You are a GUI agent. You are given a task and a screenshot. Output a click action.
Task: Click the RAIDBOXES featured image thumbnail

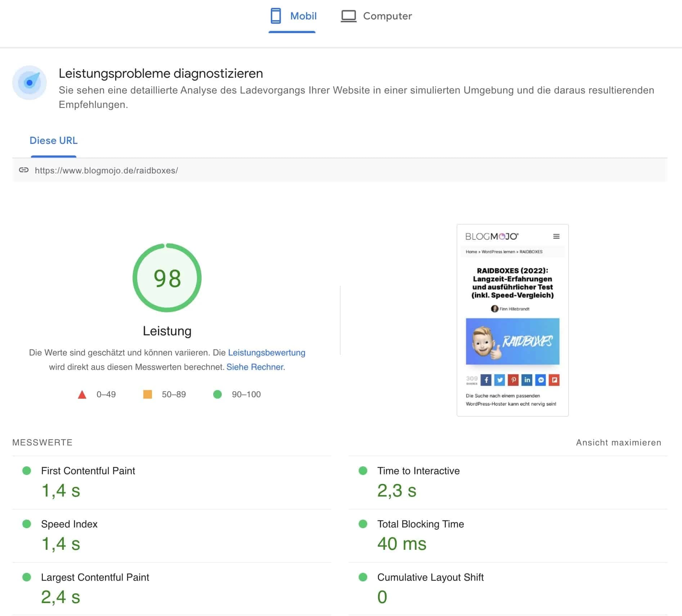[512, 341]
